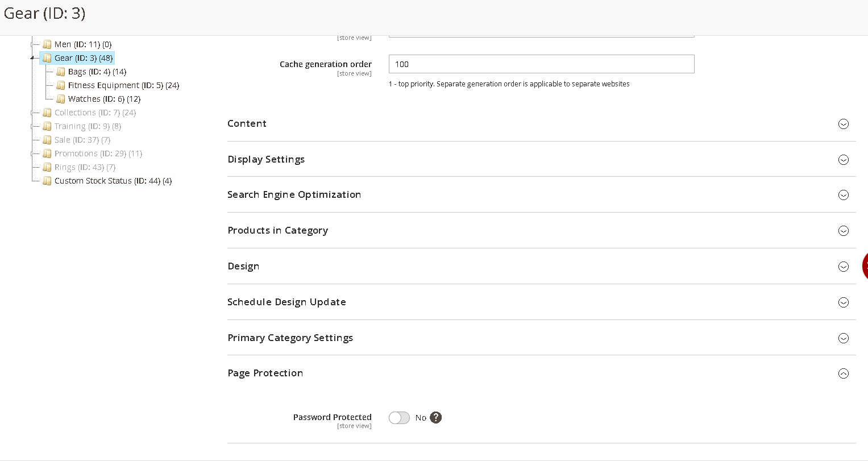Click the Watches category folder icon
This screenshot has width=868, height=461.
61,99
